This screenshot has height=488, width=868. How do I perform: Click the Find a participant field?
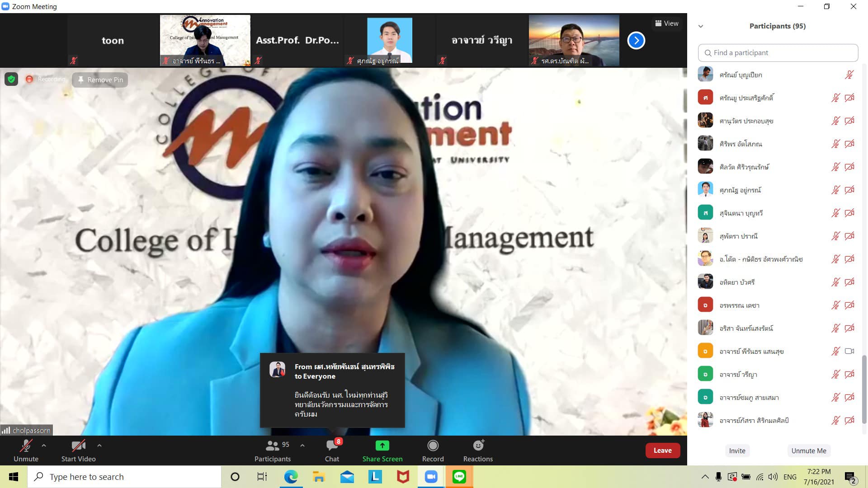(778, 53)
